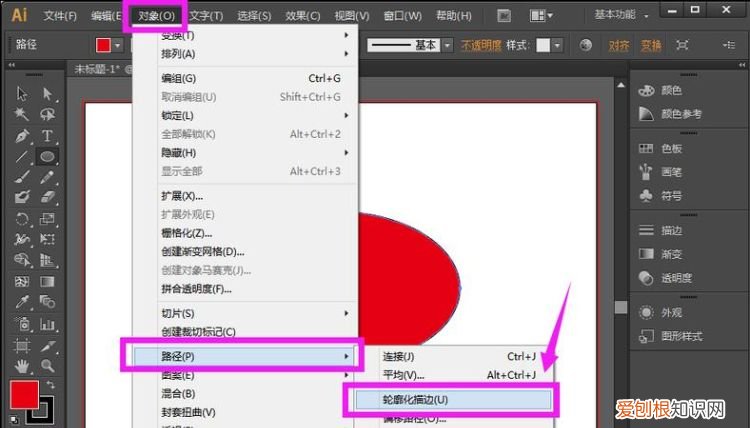Select the Selection (black arrow) tool
The image size is (750, 428).
coord(22,93)
